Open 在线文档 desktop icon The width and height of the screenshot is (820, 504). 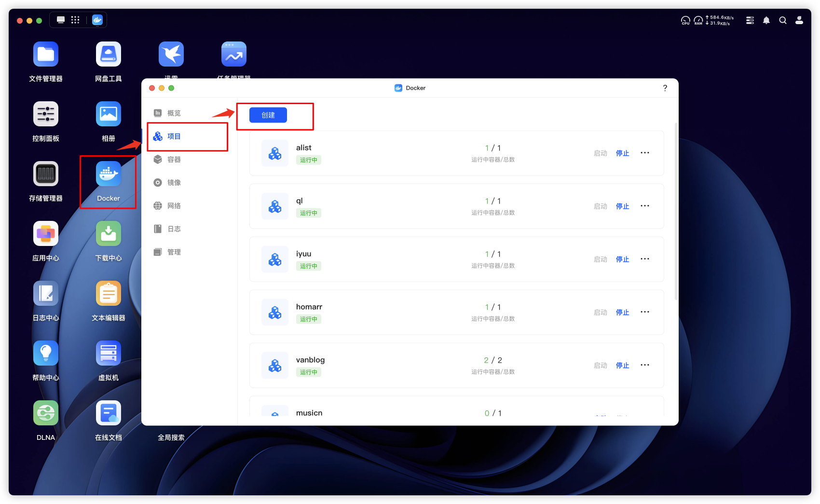pyautogui.click(x=109, y=413)
